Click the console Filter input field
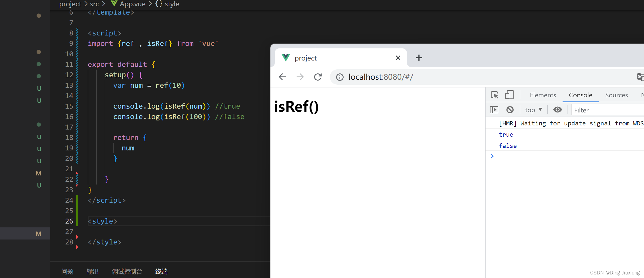 pyautogui.click(x=608, y=110)
